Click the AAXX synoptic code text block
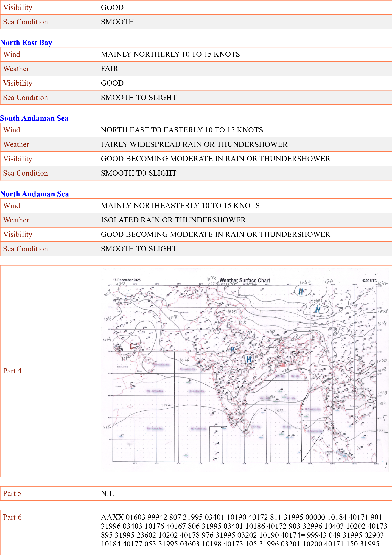Viewport: 392px width, 555px height. (x=244, y=530)
